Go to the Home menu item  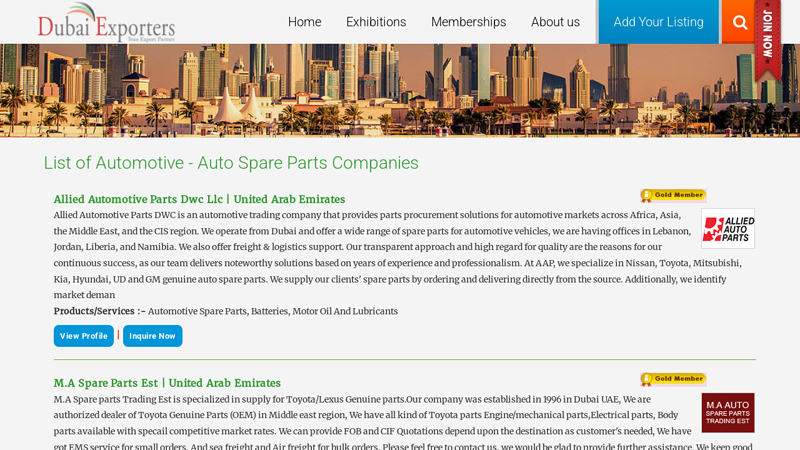tap(305, 22)
